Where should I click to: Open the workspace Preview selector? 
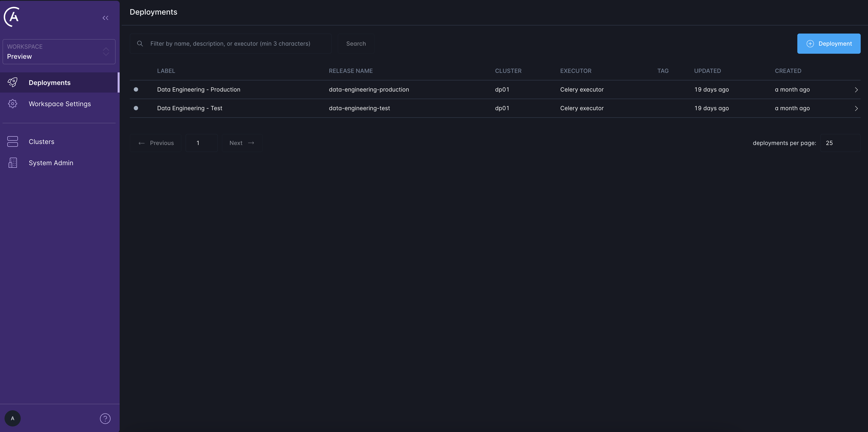point(59,51)
